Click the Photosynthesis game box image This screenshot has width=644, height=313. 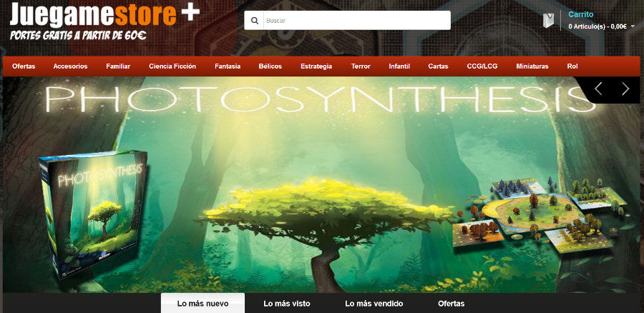94,214
